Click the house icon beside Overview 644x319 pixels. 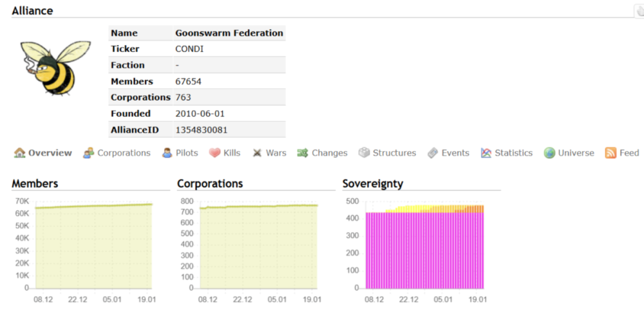pos(20,153)
